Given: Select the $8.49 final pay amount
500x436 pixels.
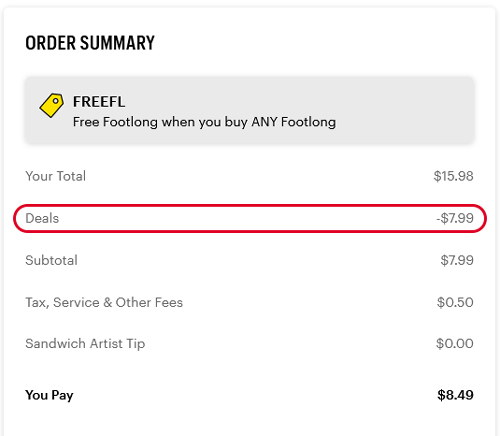Looking at the screenshot, I should point(455,395).
